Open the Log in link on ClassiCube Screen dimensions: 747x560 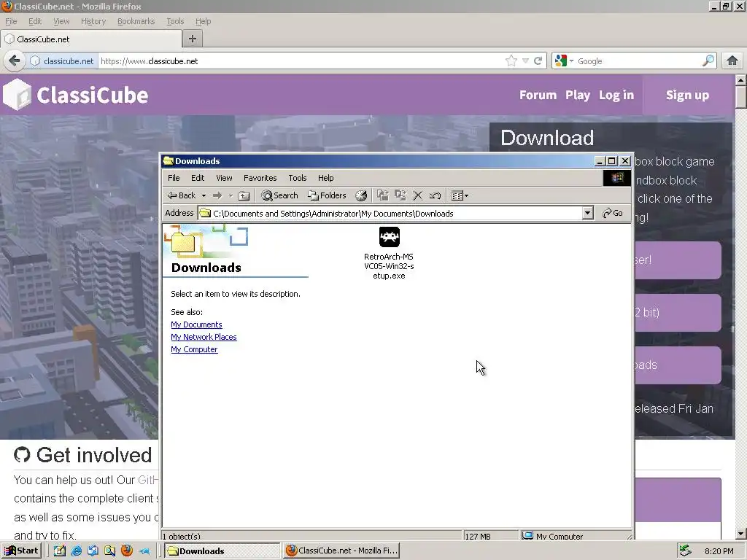click(x=616, y=95)
